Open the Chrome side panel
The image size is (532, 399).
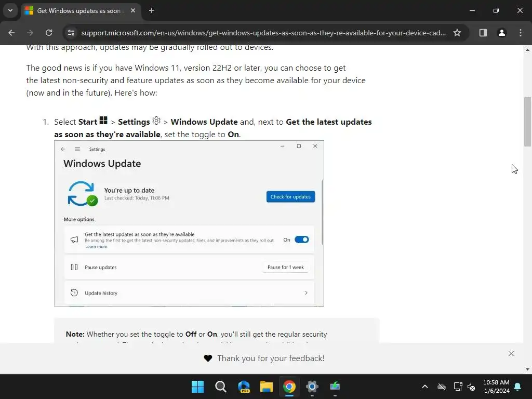(483, 33)
